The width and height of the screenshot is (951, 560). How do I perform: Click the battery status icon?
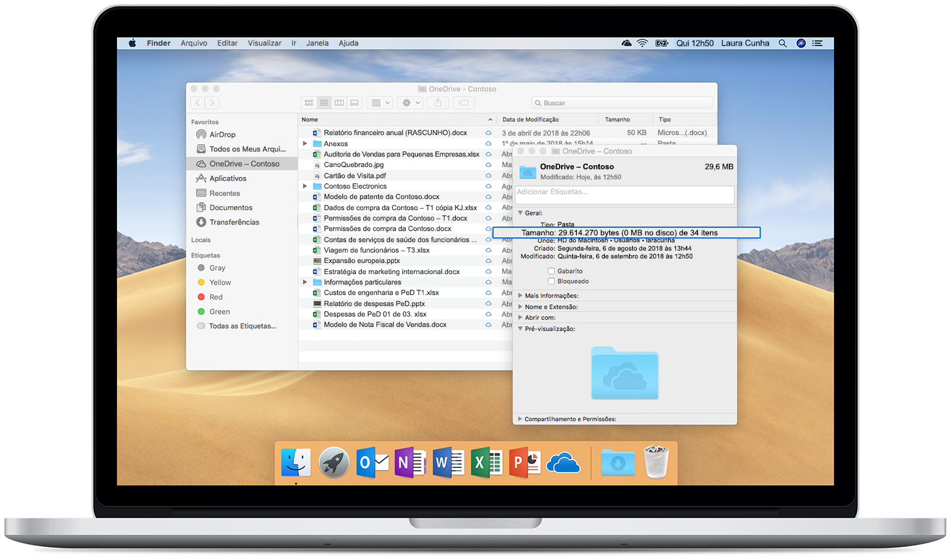(x=662, y=43)
